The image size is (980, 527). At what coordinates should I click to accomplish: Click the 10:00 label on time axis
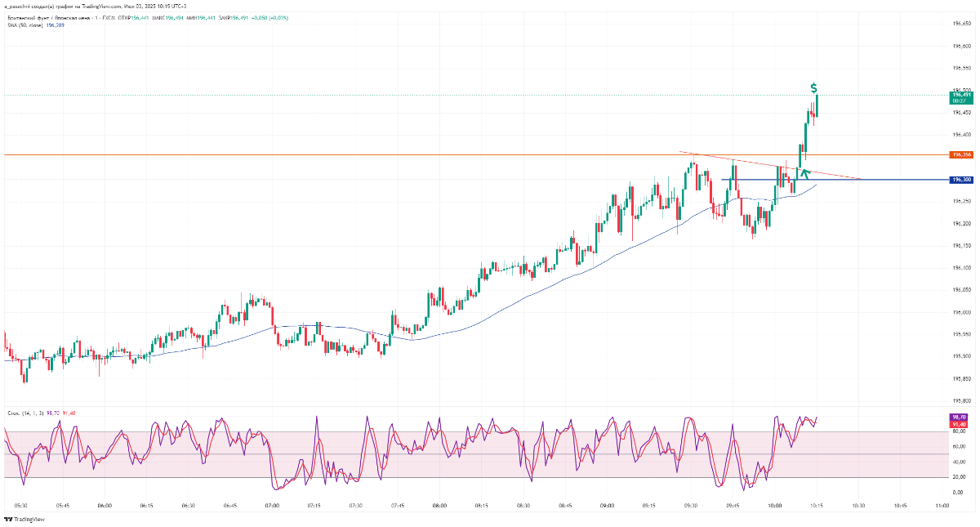click(x=774, y=507)
